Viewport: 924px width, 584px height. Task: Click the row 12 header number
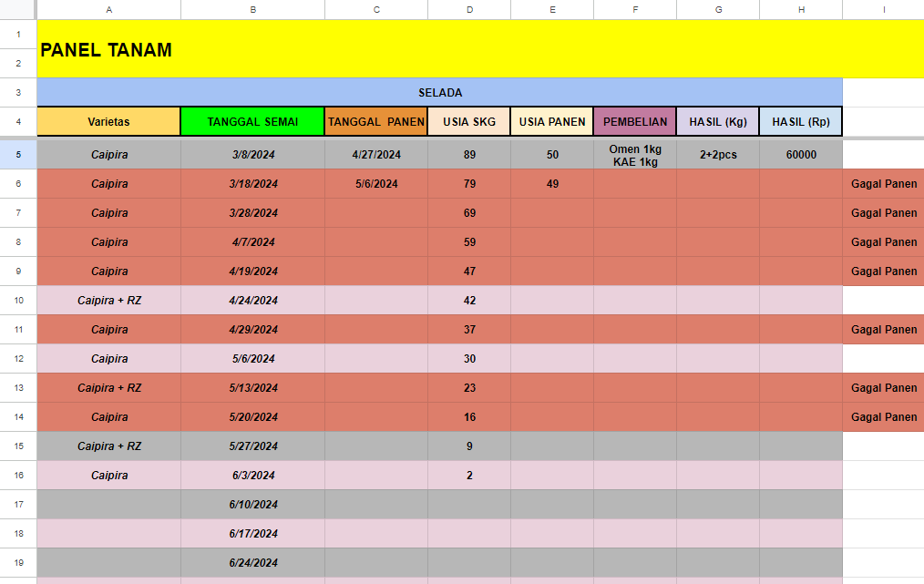pos(18,359)
